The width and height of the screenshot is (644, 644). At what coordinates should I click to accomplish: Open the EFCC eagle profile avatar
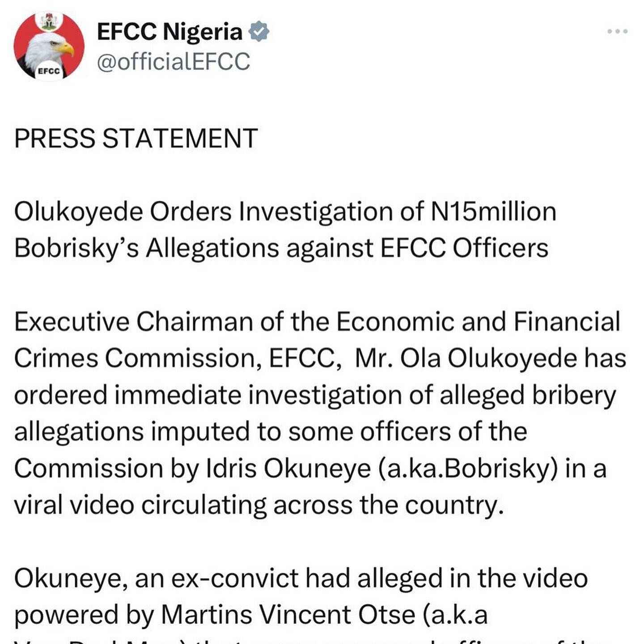(49, 47)
